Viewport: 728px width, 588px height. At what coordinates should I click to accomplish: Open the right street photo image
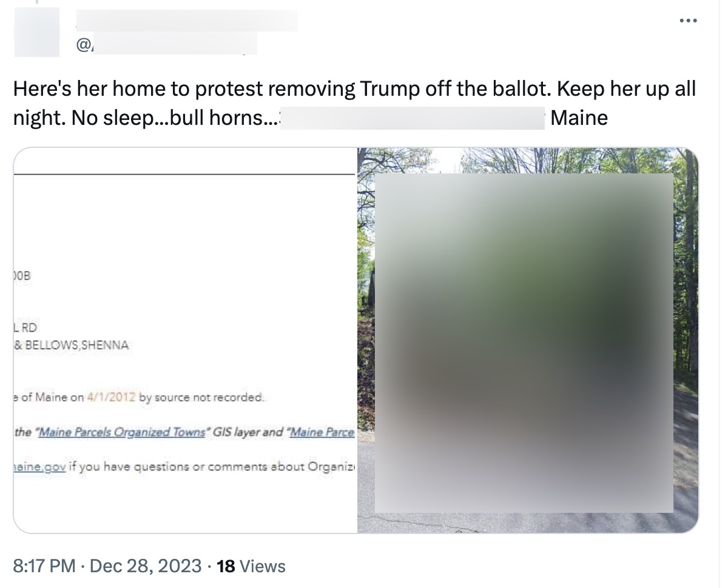(528, 341)
